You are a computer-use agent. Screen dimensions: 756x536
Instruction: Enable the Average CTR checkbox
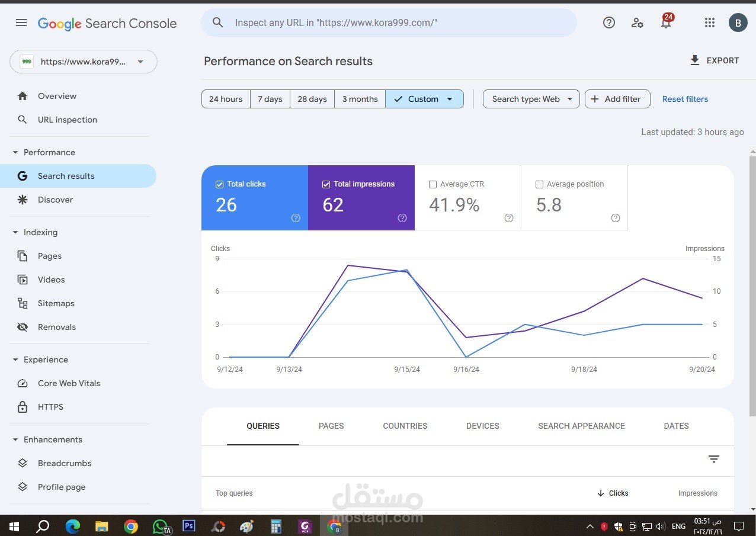point(433,184)
